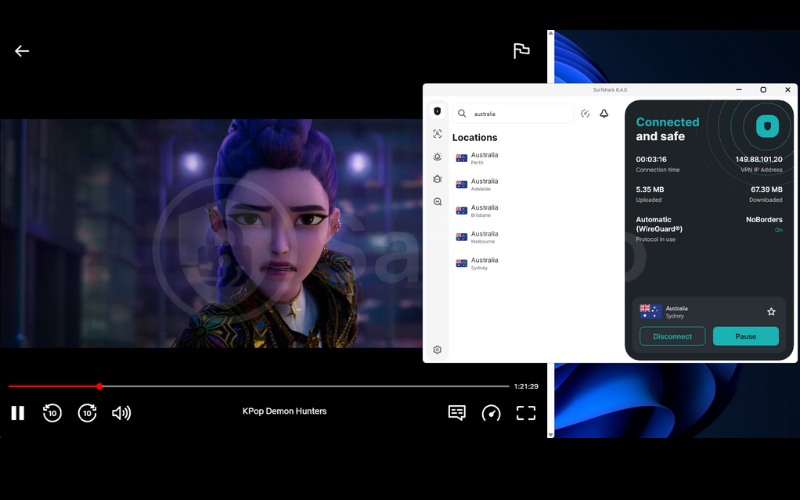Enter fullscreen mode in the player
This screenshot has width=800, height=500.
(526, 413)
